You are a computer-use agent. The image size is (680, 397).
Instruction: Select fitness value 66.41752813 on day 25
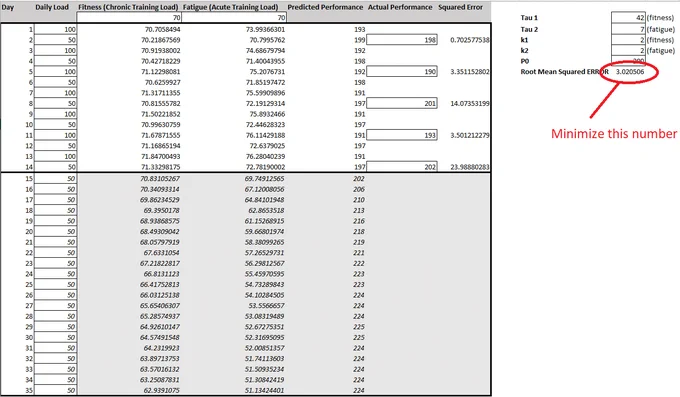(x=160, y=285)
